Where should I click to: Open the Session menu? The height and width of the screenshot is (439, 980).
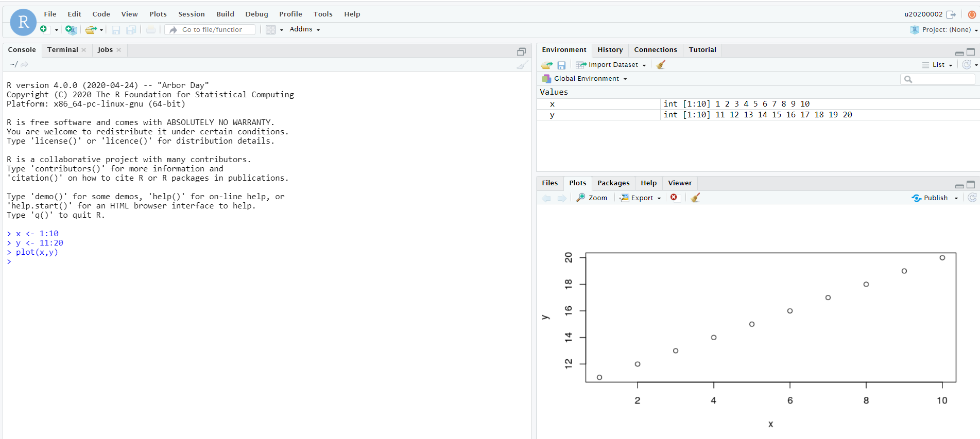[x=192, y=14]
